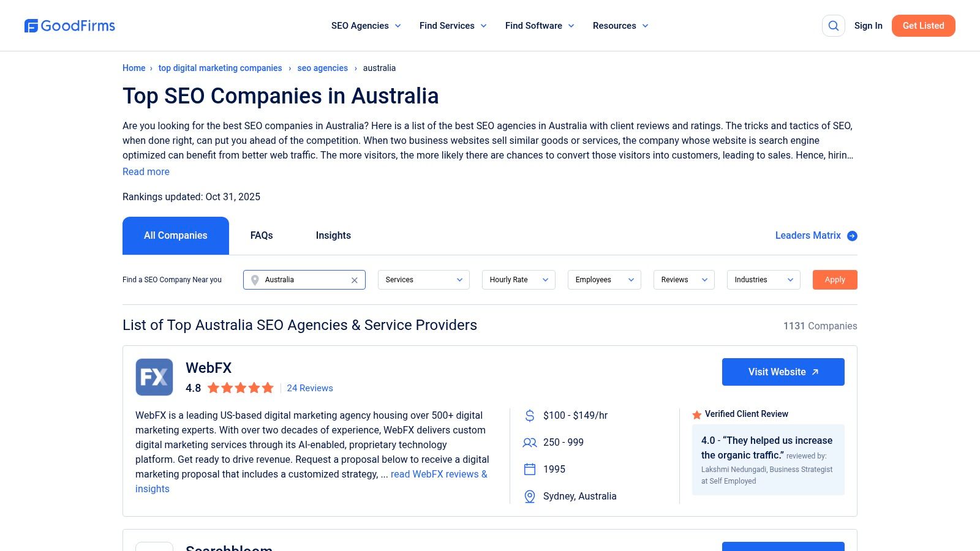
Task: Click the map pin beside Sydney, Australia
Action: (x=529, y=497)
